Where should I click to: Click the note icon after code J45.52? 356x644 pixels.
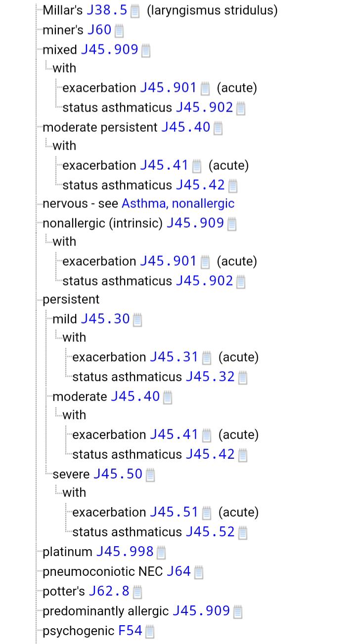242,532
